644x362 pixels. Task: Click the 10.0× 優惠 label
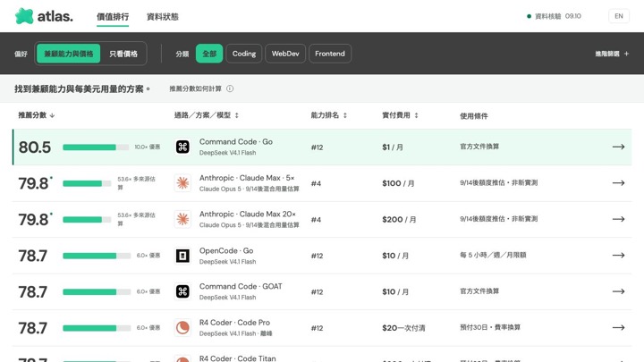point(147,147)
